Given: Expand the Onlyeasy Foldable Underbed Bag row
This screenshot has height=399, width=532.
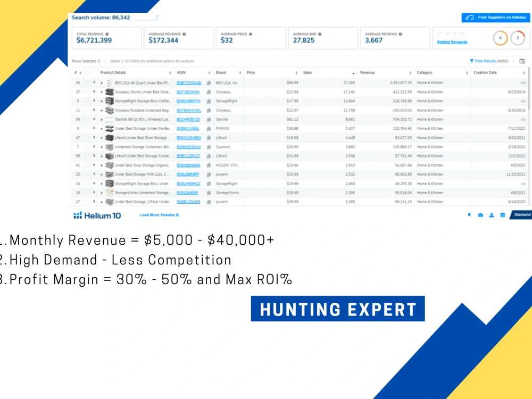Looking at the screenshot, I should pyautogui.click(x=102, y=110).
